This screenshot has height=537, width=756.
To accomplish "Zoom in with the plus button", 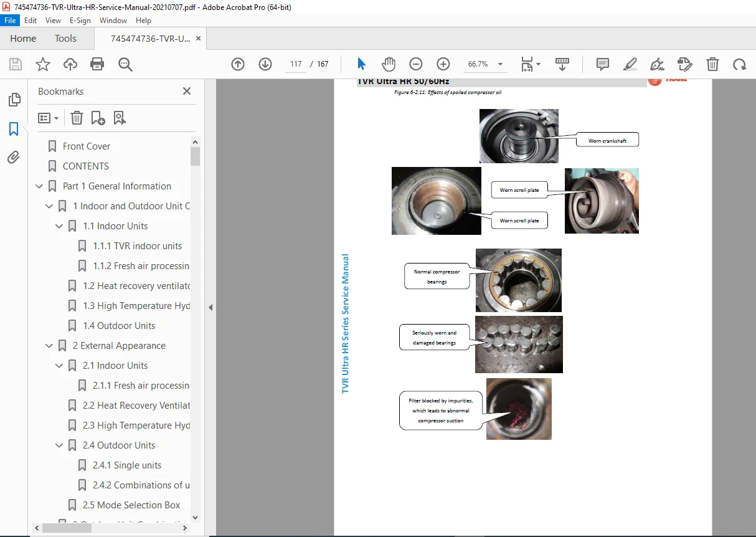I will (443, 64).
